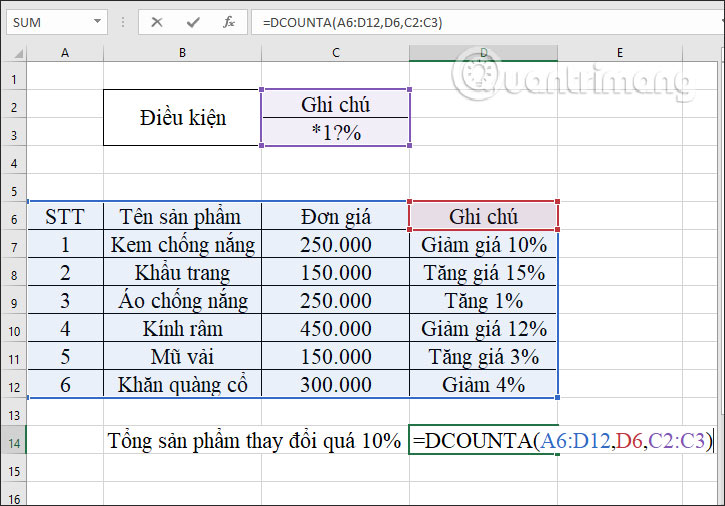Click cell 'Mũ vải'

182,356
